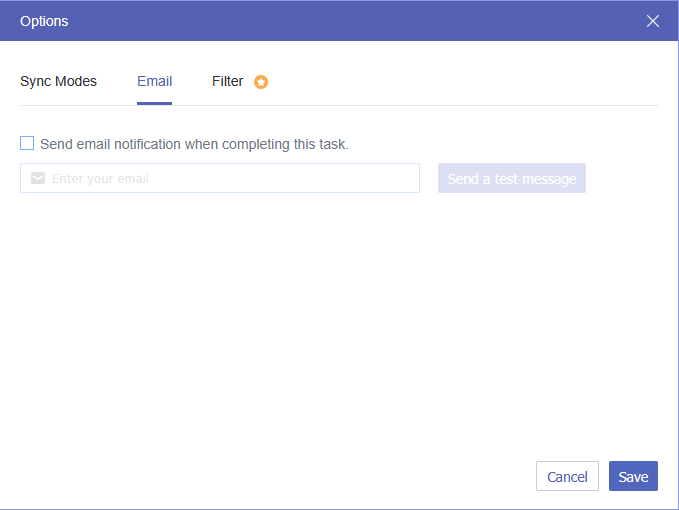Close the Options dialog with the X
This screenshot has width=679, height=510.
(x=653, y=21)
